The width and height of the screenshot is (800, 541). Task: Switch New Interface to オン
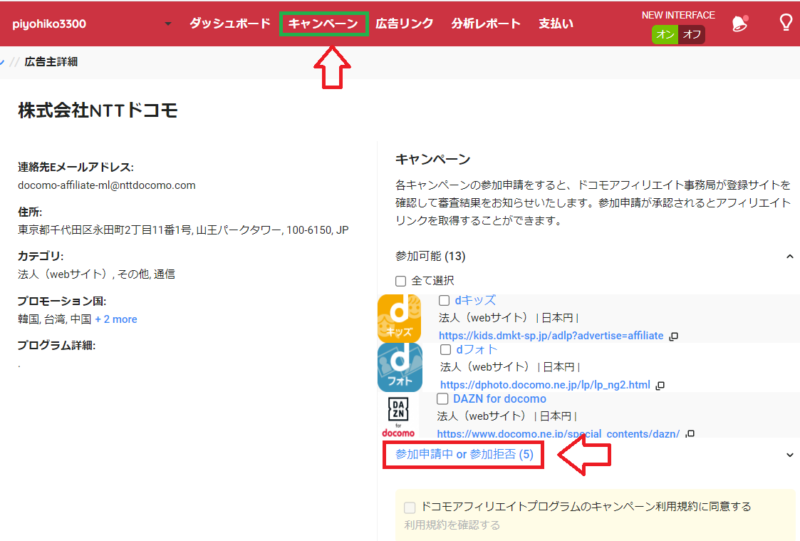(x=665, y=34)
